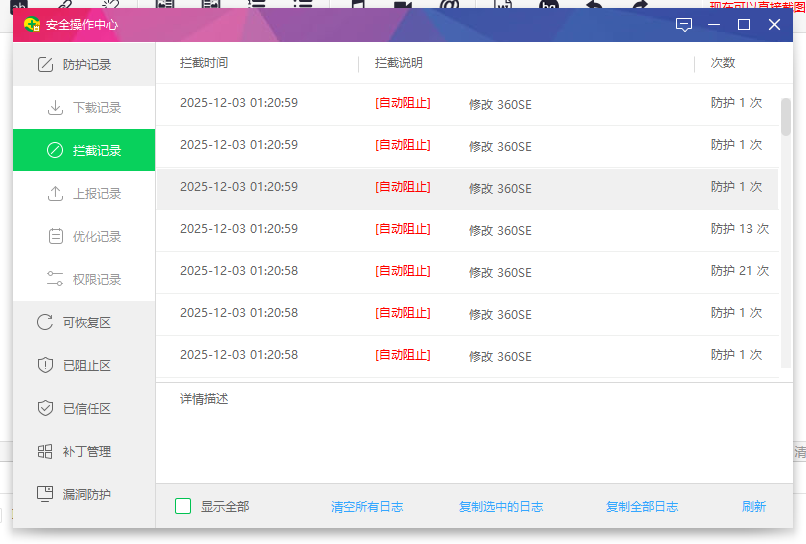Click the 上报记录 upload icon
806x544 pixels.
(56, 194)
